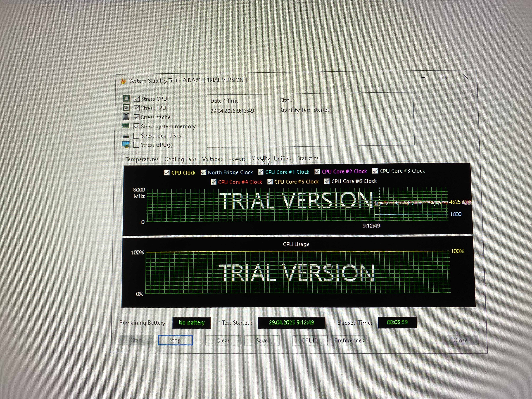Click the Test Started date field
Screen dimensions: 532x399
pyautogui.click(x=291, y=322)
